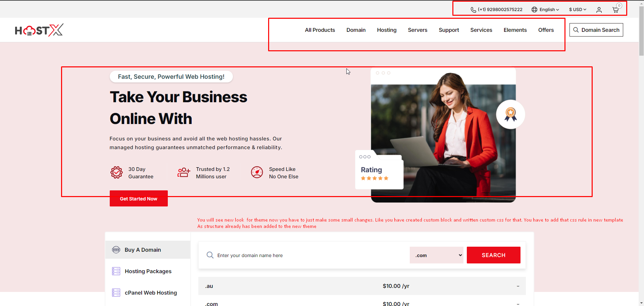Image resolution: width=644 pixels, height=306 pixels.
Task: Click the user account icon
Action: coord(599,10)
